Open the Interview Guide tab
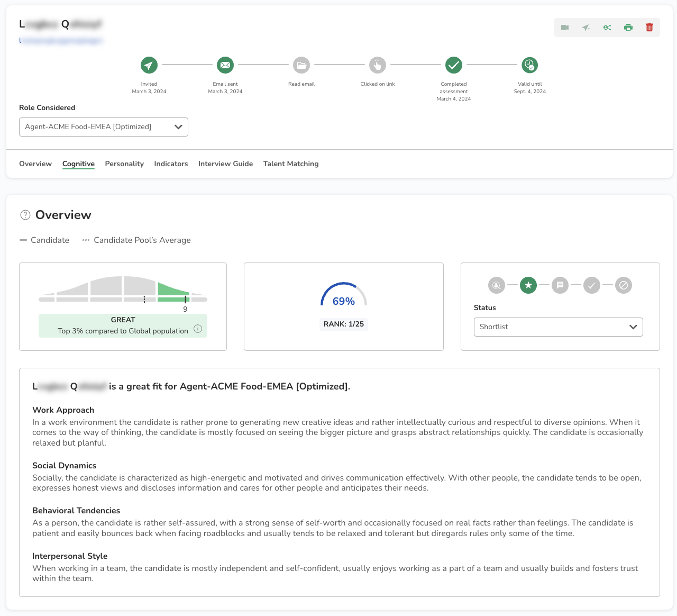The width and height of the screenshot is (677, 616). [225, 164]
